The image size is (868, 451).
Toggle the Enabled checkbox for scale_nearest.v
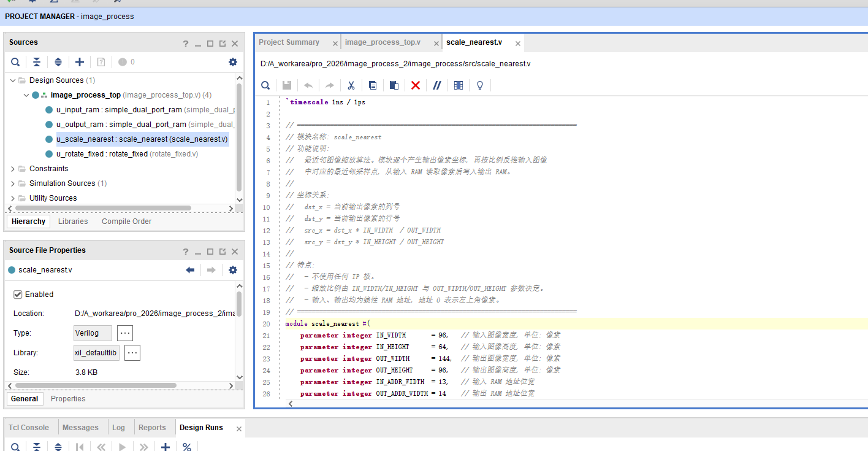pos(18,295)
